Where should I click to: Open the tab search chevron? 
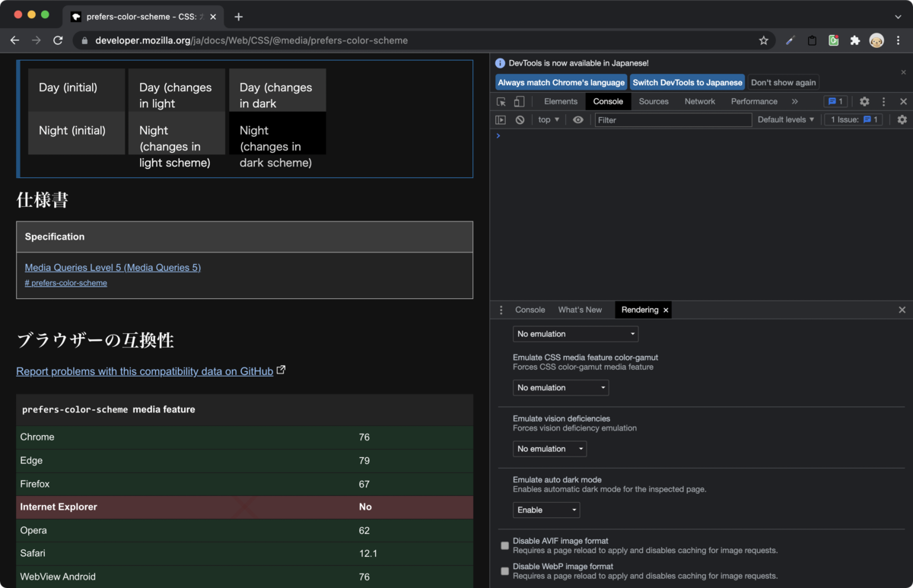pos(898,16)
